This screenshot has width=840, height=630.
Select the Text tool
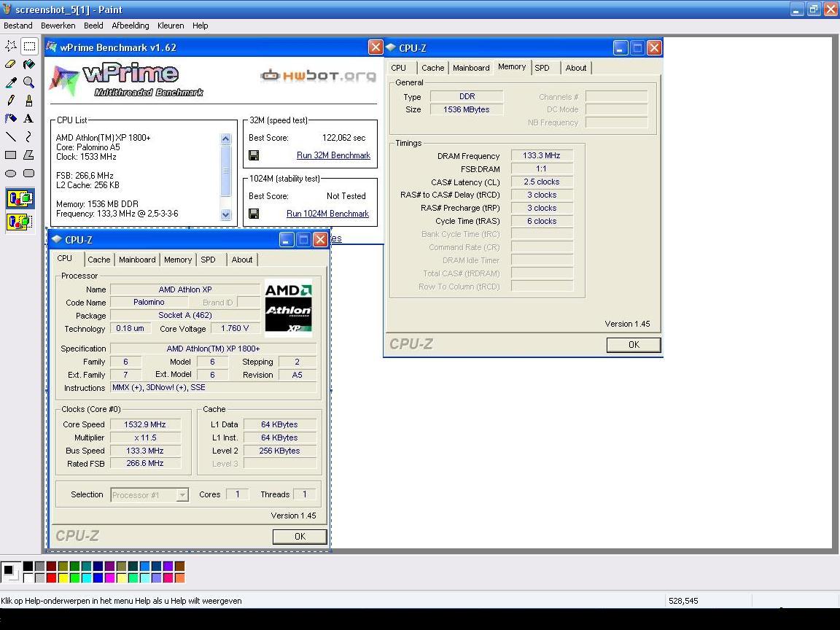point(29,118)
